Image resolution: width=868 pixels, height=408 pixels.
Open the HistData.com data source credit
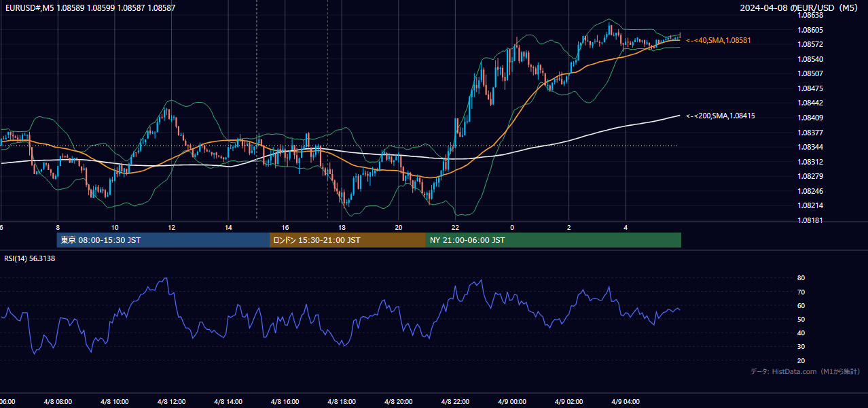pyautogui.click(x=805, y=372)
